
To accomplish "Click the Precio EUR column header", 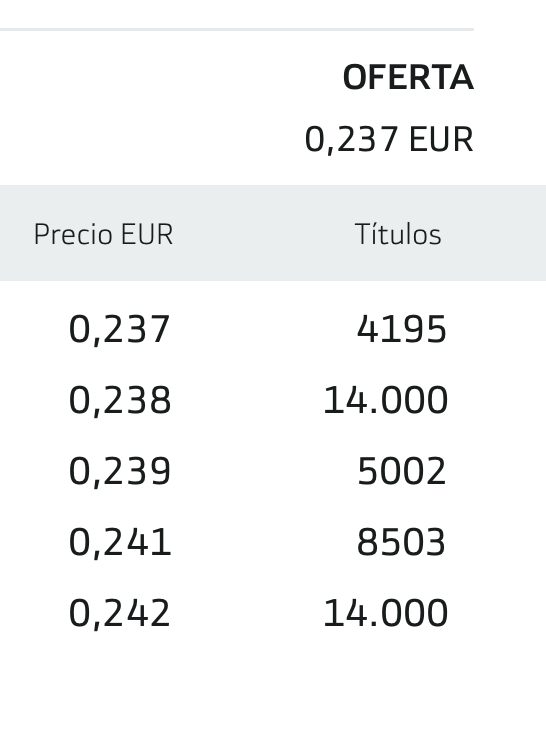I will pos(103,234).
